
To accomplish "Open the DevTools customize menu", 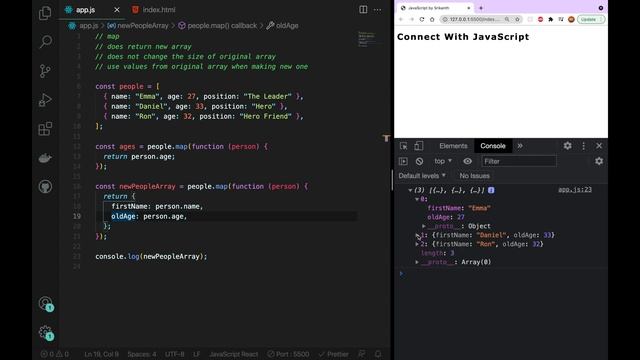I will (584, 146).
